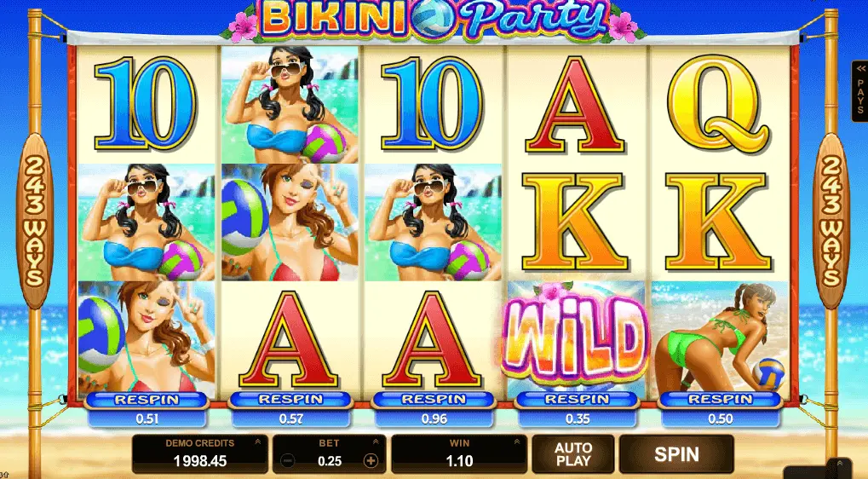This screenshot has height=479, width=868.
Task: Respin the fourth reel for 0.35
Action: pos(578,409)
